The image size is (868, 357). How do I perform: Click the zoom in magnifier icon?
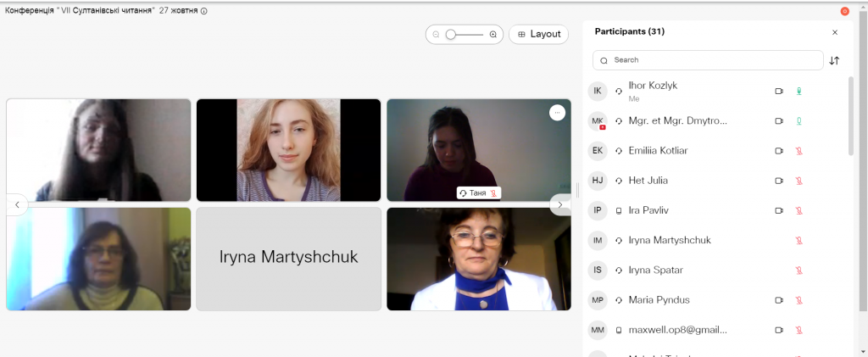[493, 34]
